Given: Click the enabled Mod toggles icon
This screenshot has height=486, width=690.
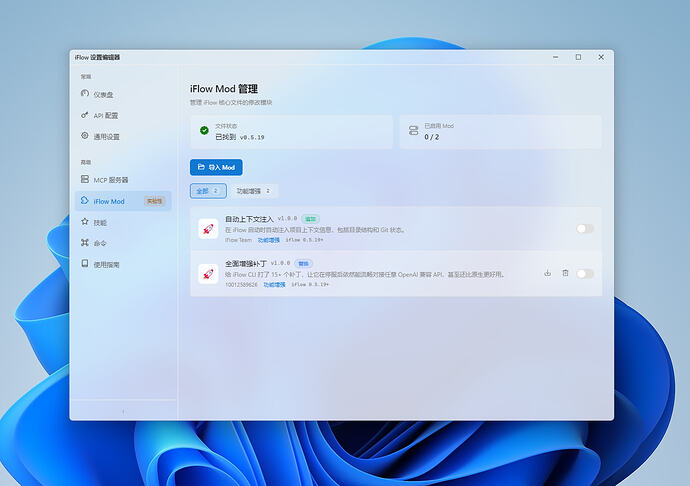Looking at the screenshot, I should pos(413,130).
